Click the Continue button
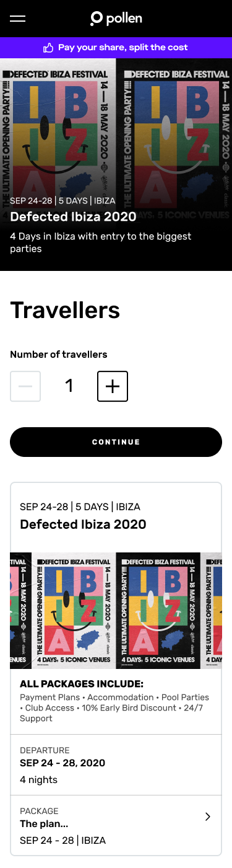The image size is (232, 868). click(116, 442)
